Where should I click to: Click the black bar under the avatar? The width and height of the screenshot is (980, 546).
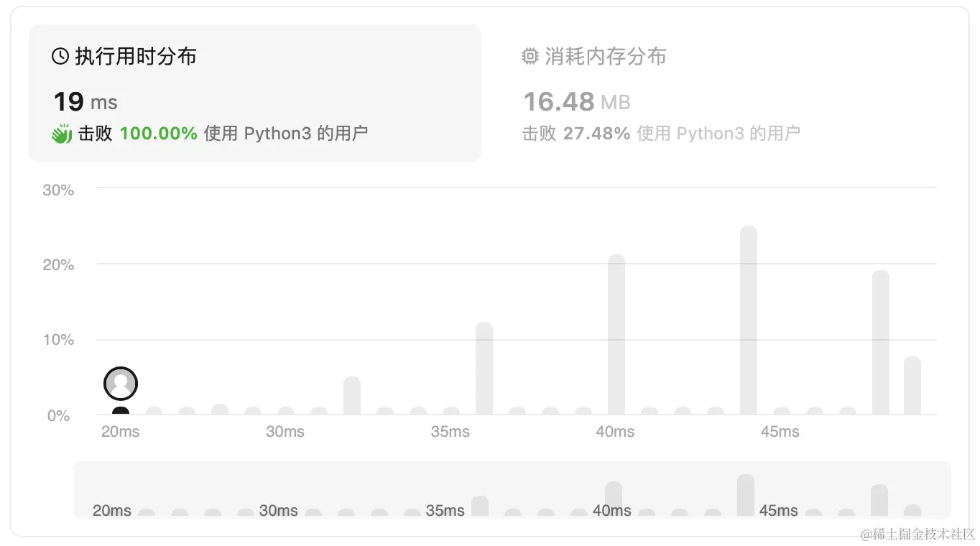tap(121, 411)
